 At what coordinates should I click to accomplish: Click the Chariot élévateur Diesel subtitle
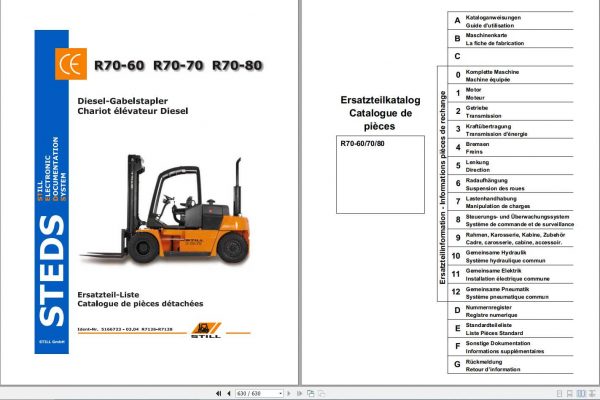(x=133, y=111)
